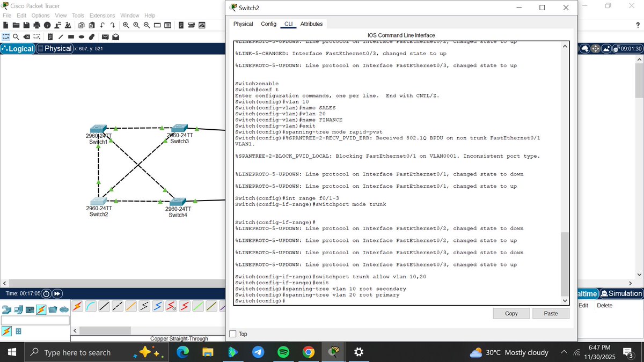Click the Redo arrow icon
This screenshot has height=362, width=644.
[113, 25]
